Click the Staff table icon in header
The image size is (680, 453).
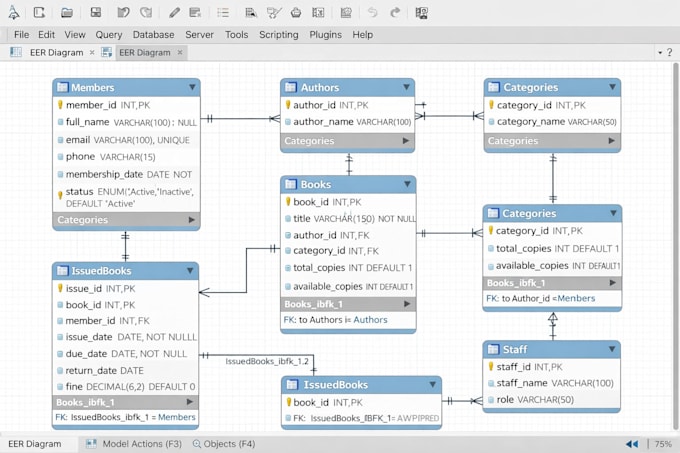pyautogui.click(x=493, y=349)
